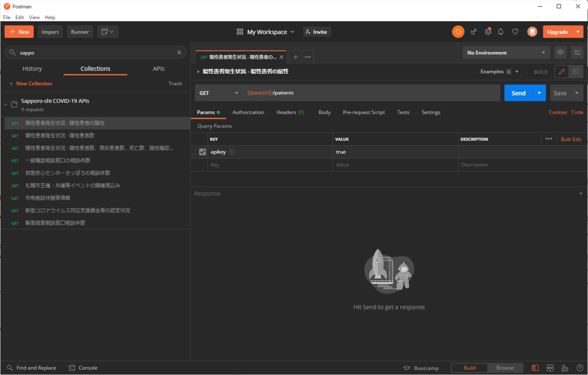Open the new window layout icon
The height and width of the screenshot is (375, 588).
[108, 32]
